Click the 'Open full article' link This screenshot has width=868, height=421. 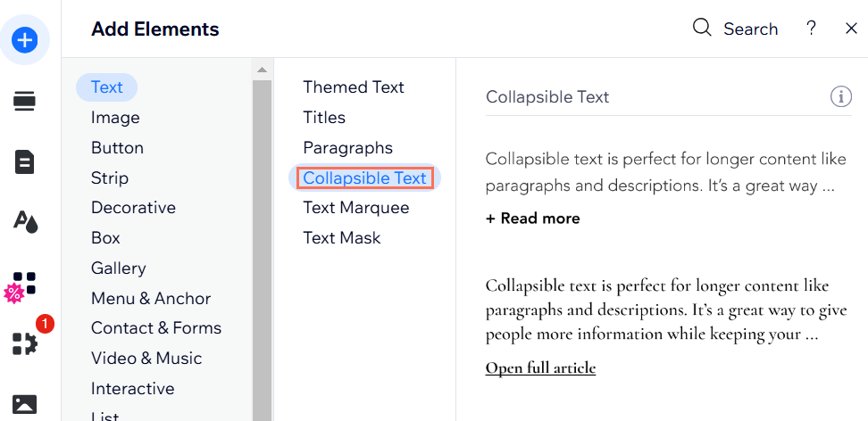(x=540, y=367)
